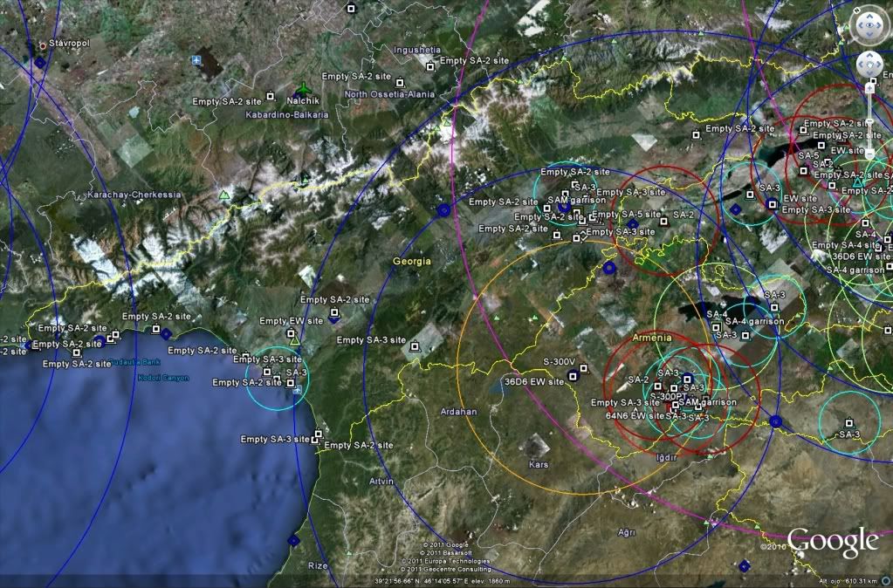Click the look-up arrow on the Look joystick
893x588 pixels.
point(869,16)
